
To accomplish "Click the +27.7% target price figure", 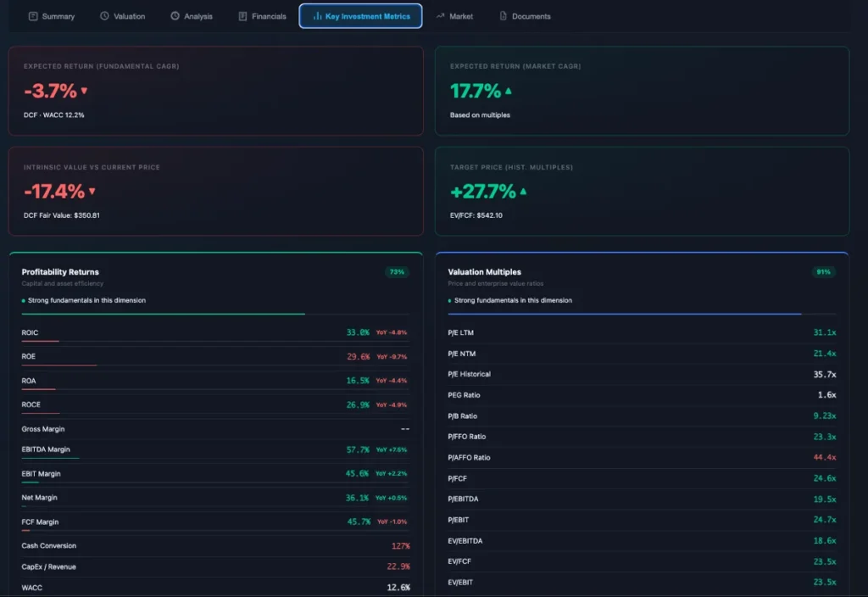I will click(x=483, y=192).
